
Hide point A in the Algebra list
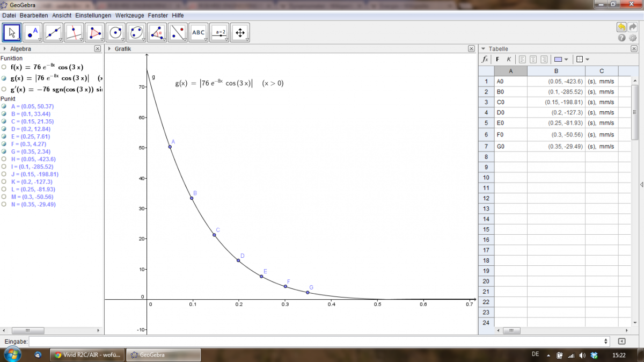pyautogui.click(x=4, y=106)
